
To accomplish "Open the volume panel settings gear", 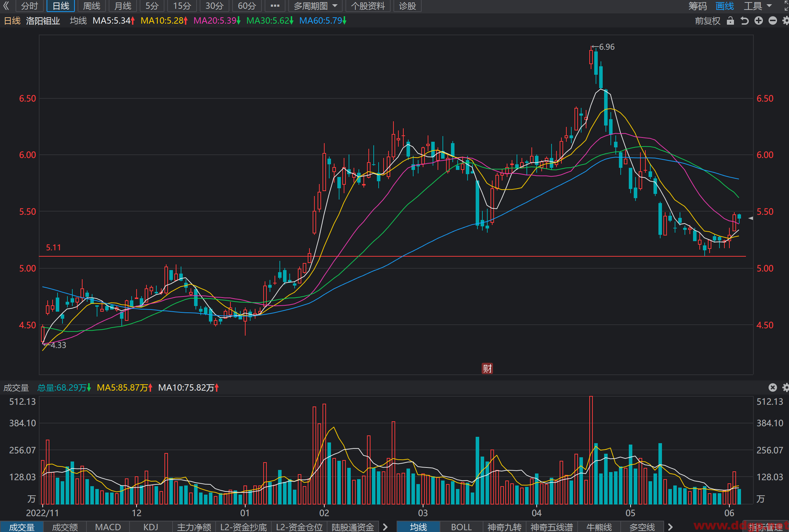I will tap(785, 387).
